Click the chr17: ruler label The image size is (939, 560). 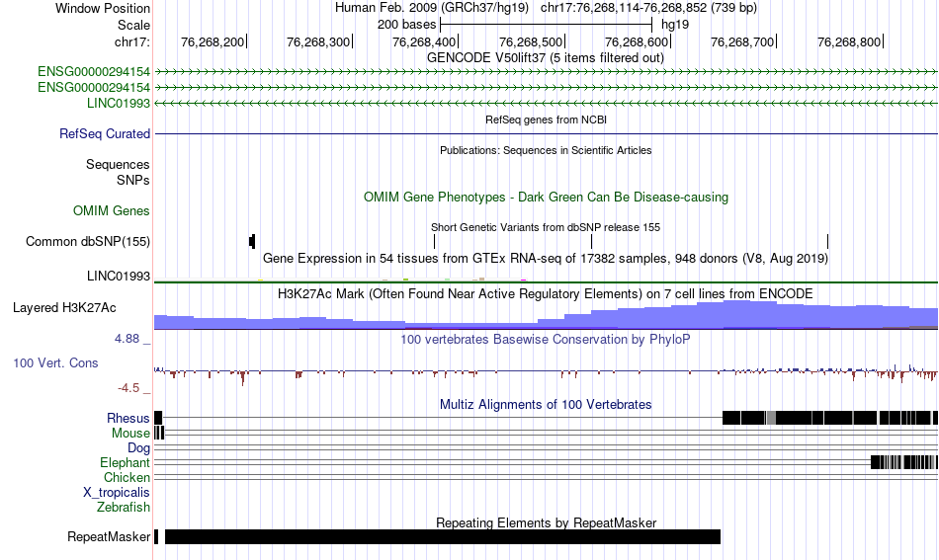click(132, 41)
